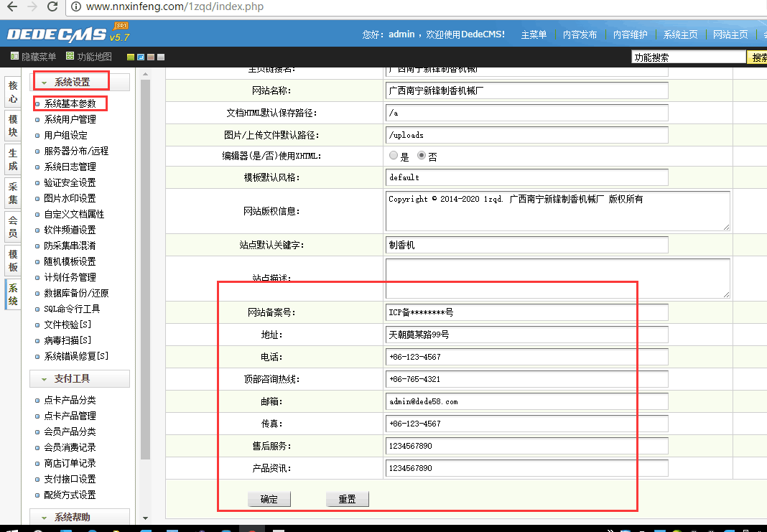Open 病毒扫描[S] in the sidebar
The height and width of the screenshot is (532, 767).
(68, 340)
